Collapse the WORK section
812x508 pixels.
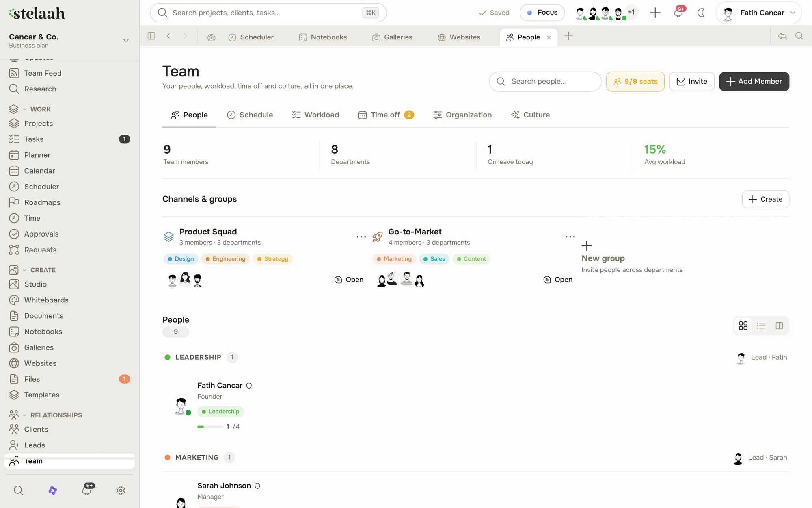pos(24,109)
